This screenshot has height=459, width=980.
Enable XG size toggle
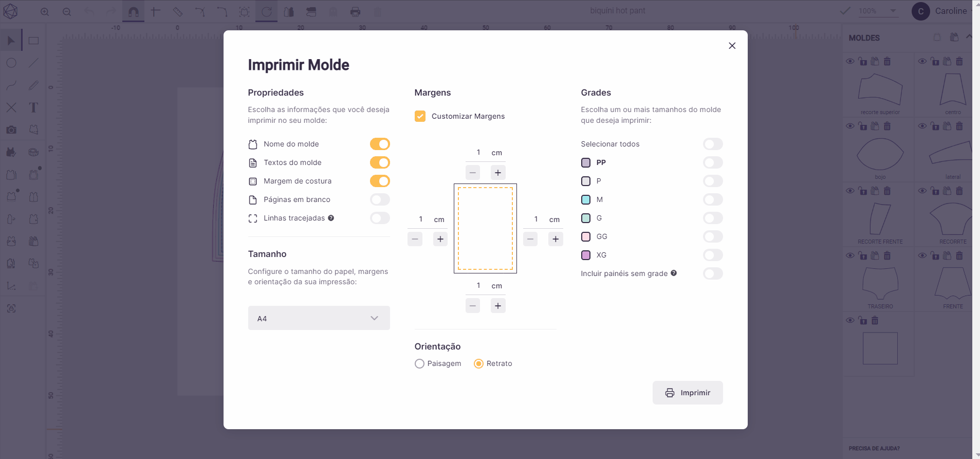(713, 255)
